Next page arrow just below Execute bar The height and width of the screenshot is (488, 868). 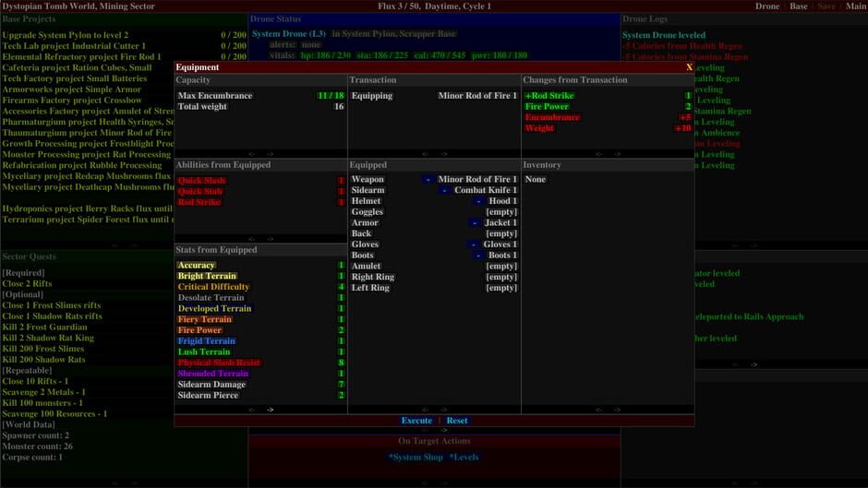click(444, 429)
